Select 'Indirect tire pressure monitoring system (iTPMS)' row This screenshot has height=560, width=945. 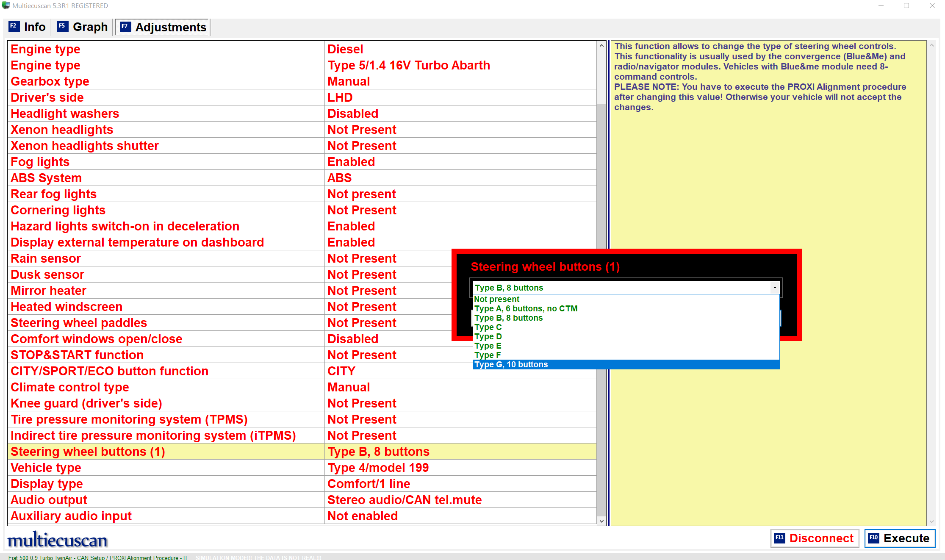point(302,435)
